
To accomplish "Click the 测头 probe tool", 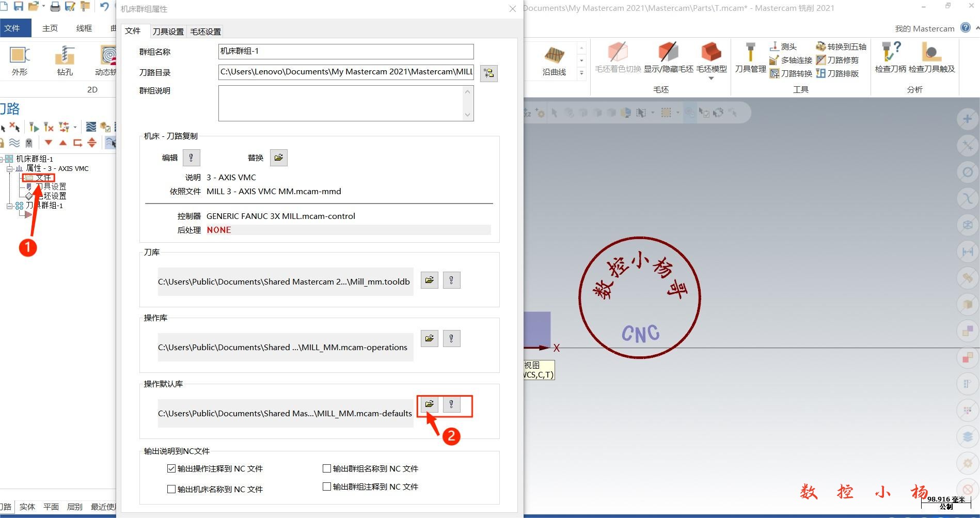I will click(783, 46).
